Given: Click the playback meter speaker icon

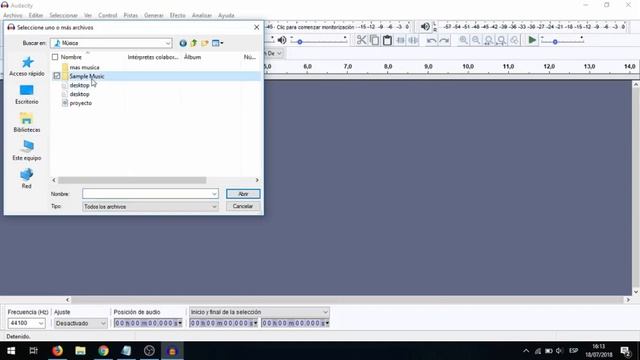Looking at the screenshot, I should coord(425,27).
